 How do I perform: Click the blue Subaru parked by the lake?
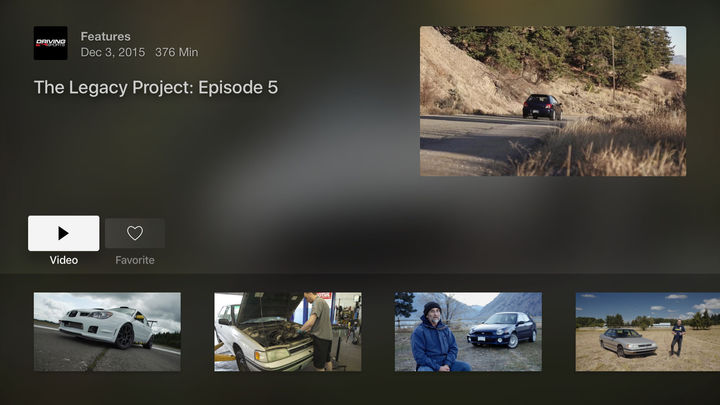[501, 329]
